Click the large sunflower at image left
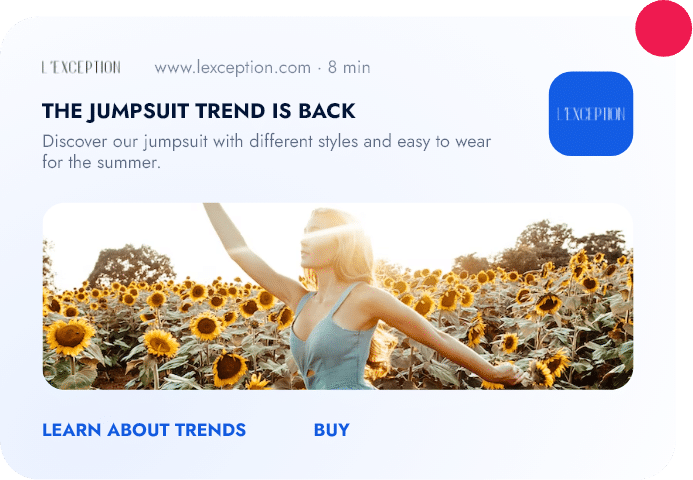693x480 pixels. click(x=70, y=336)
